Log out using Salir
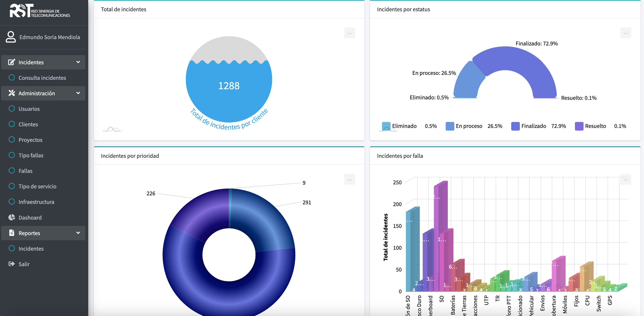Image resolution: width=644 pixels, height=316 pixels. click(24, 264)
